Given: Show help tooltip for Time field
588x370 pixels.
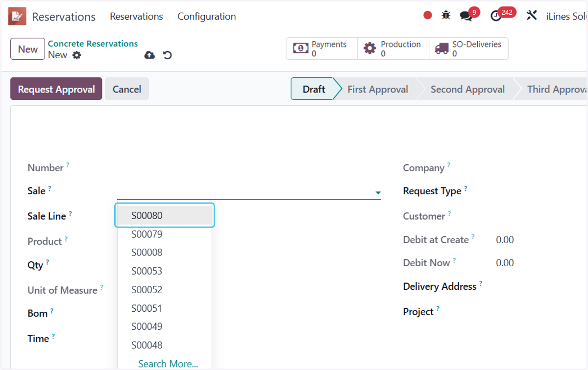Looking at the screenshot, I should [53, 336].
